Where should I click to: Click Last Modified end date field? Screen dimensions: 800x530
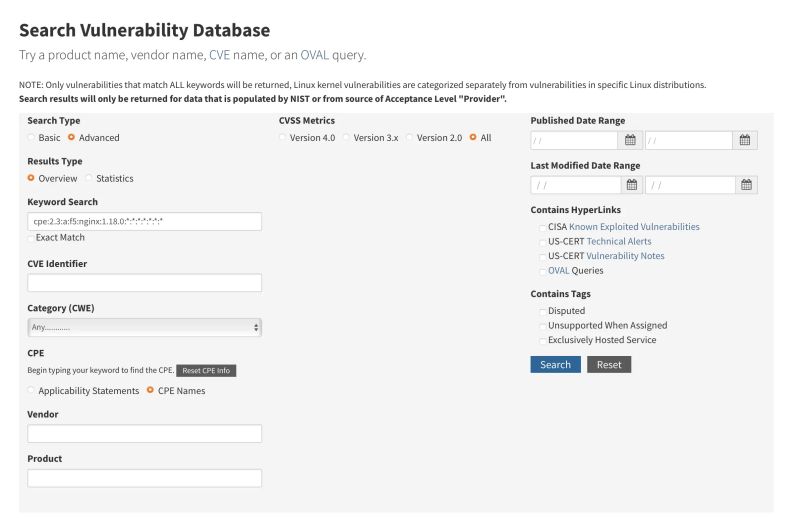(x=690, y=185)
